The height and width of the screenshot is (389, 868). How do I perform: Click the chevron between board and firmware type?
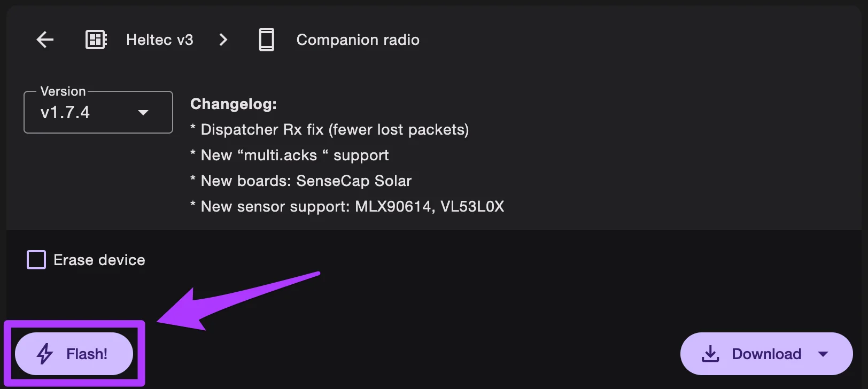[x=223, y=40]
